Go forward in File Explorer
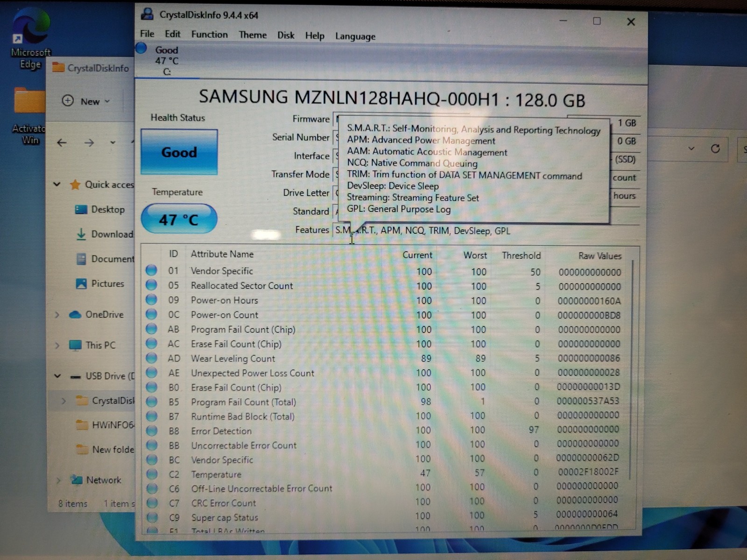 [x=89, y=143]
